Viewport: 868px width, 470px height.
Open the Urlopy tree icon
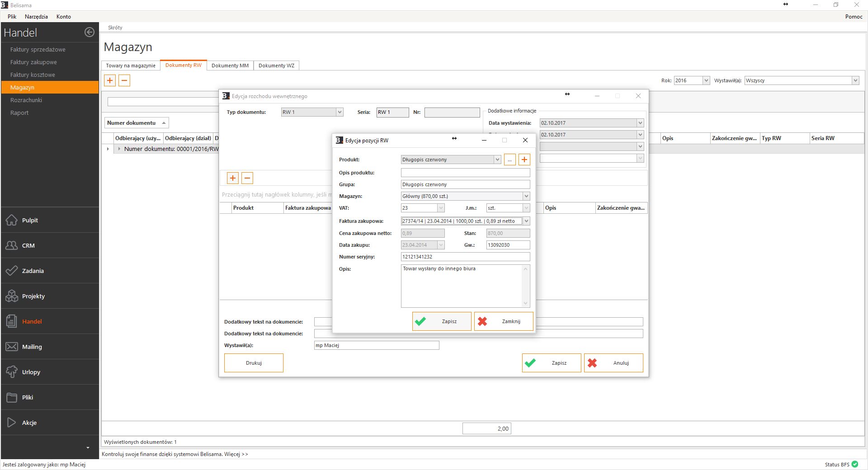point(12,372)
